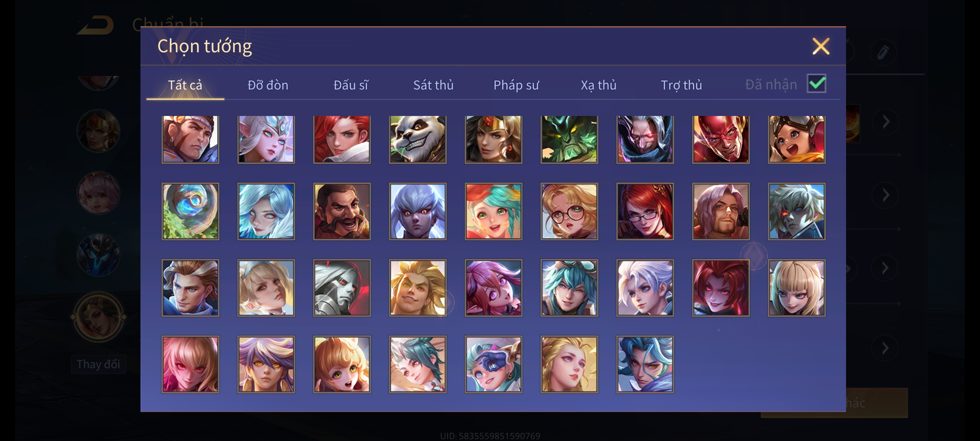Choose the girl with aviator goggles hero
The image size is (980, 441).
797,139
